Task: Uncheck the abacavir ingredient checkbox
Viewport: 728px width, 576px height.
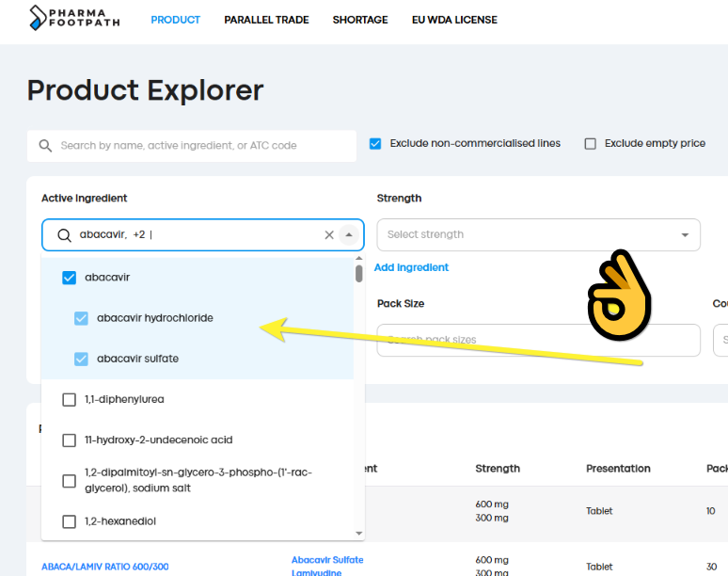Action: 70,278
